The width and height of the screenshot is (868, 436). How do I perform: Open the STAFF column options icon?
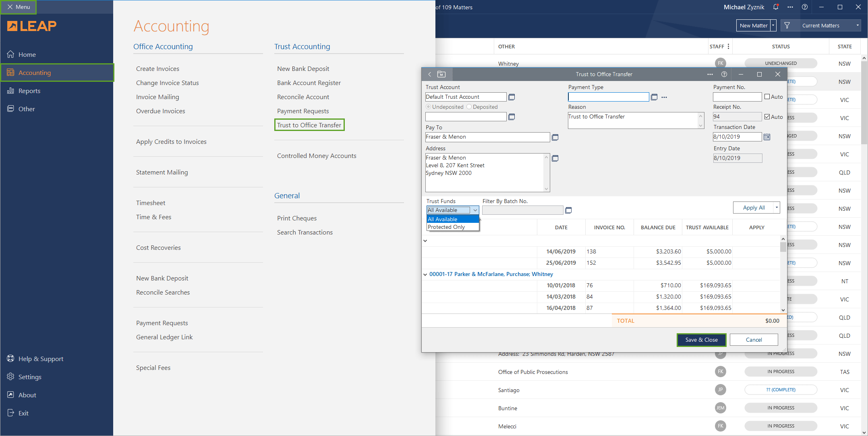click(728, 46)
